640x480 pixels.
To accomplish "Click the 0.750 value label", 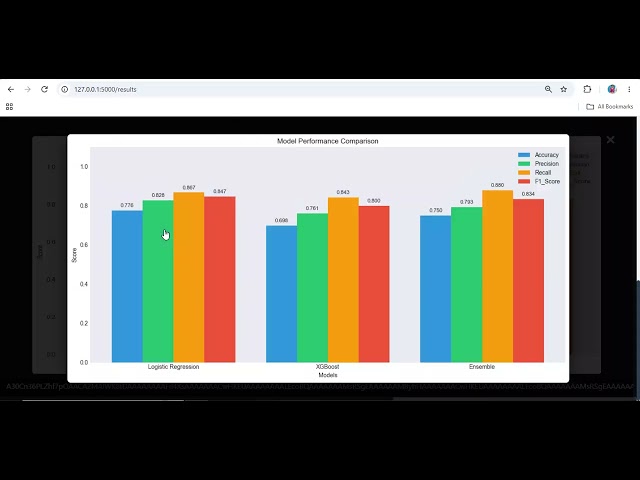I will (x=436, y=210).
